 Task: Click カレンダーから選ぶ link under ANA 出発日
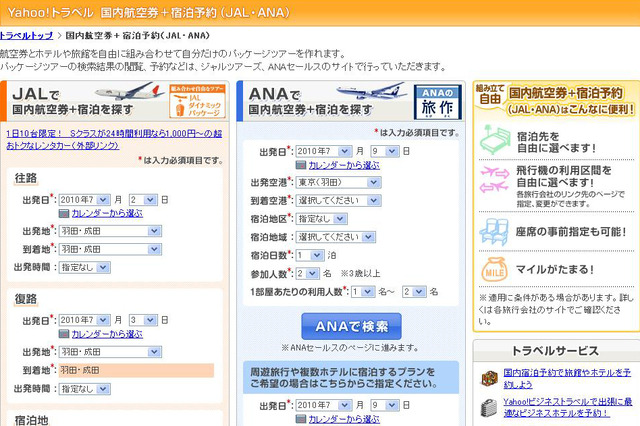(x=344, y=165)
